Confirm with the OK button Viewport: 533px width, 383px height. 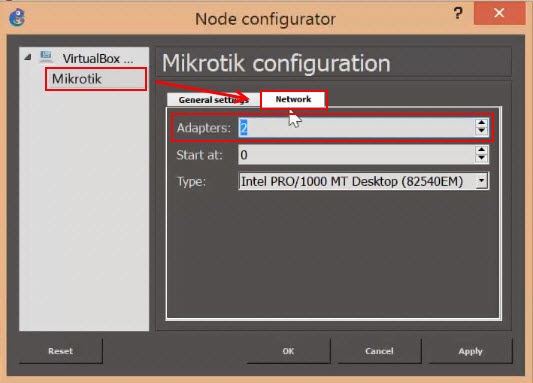(288, 351)
